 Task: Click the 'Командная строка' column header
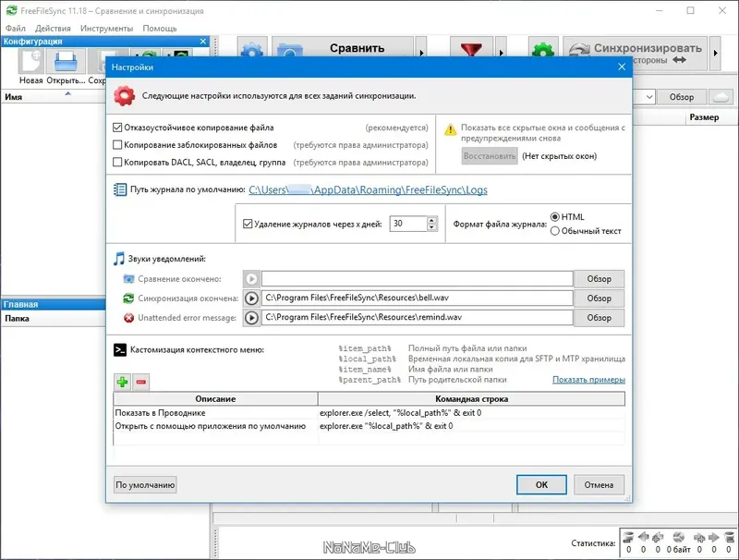(x=471, y=399)
